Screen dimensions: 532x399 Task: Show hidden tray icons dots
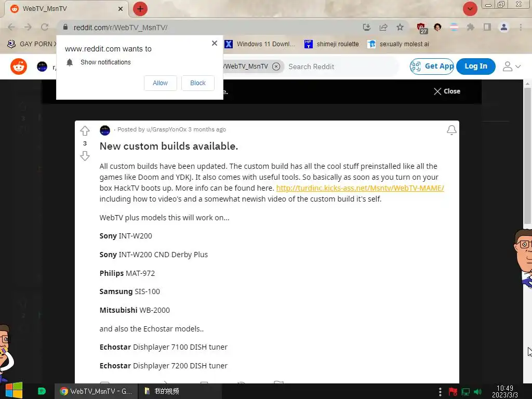[440, 392]
